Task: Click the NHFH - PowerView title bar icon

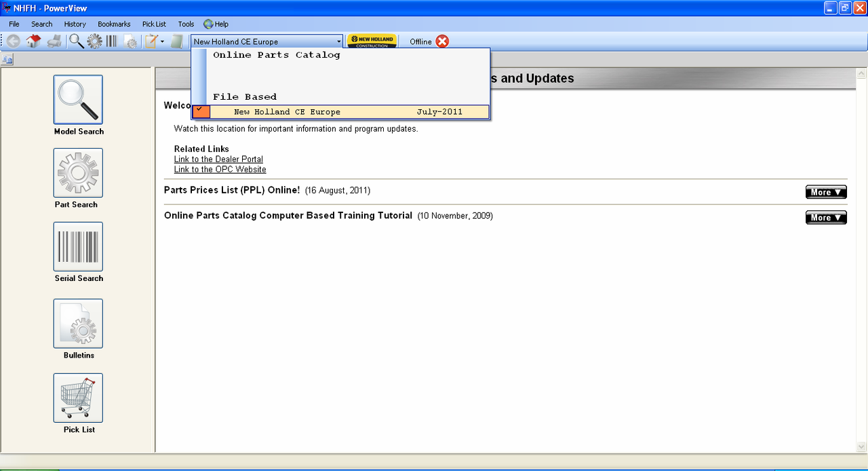Action: [x=7, y=7]
